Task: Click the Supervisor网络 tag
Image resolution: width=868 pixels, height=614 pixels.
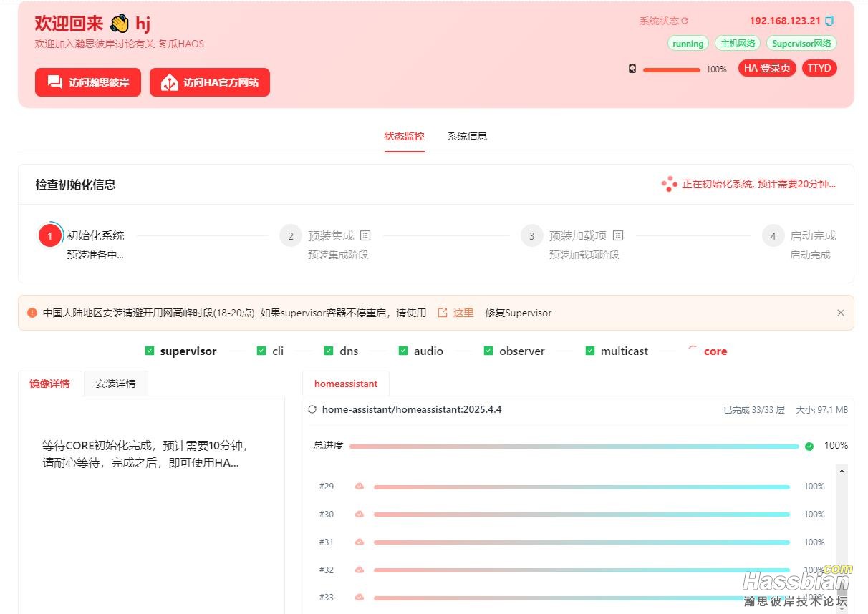Action: point(801,44)
